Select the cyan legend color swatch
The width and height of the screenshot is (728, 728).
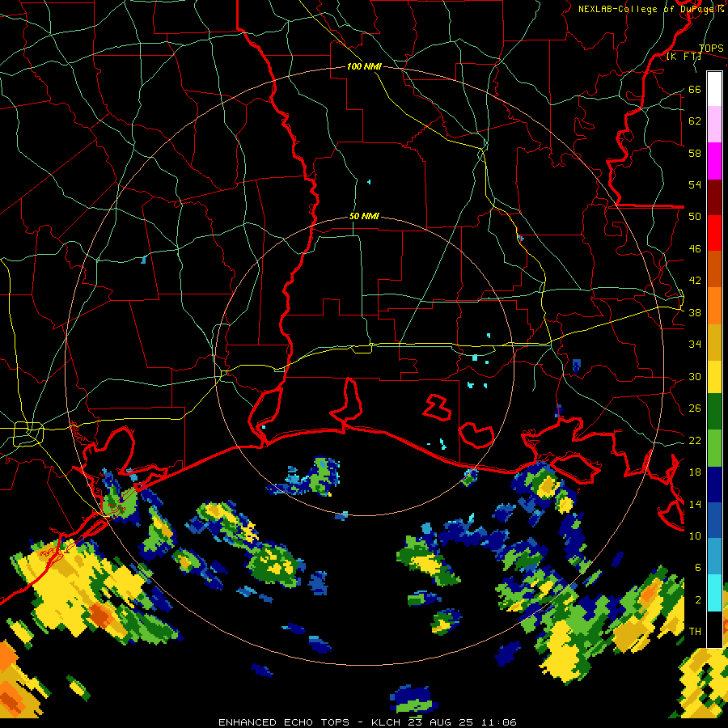point(714,593)
